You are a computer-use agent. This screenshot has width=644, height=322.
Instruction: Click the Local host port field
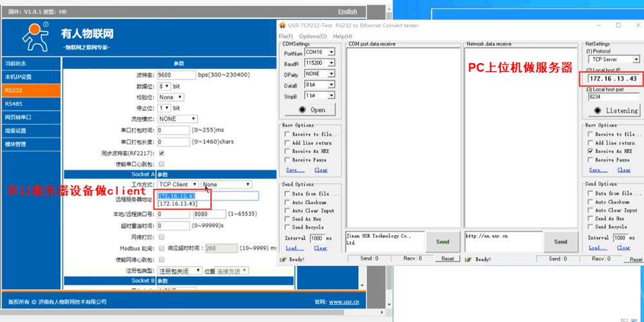(613, 97)
